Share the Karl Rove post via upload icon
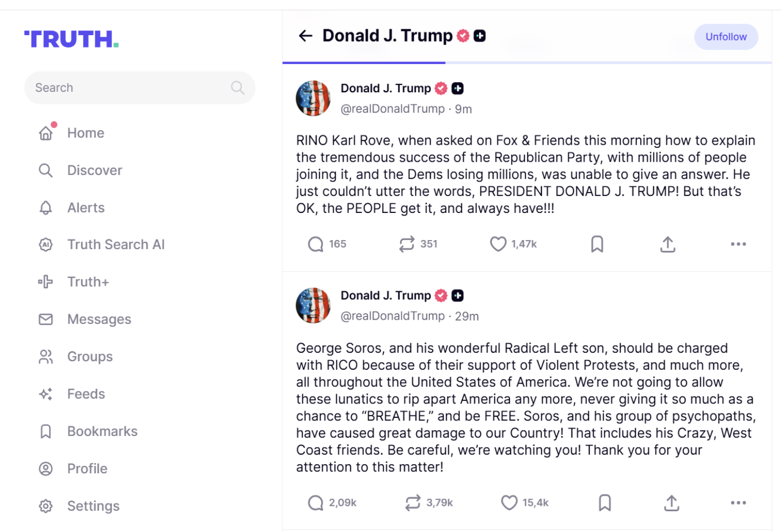 coord(667,244)
